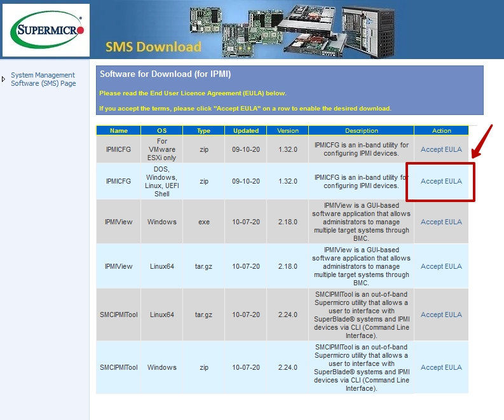Click version 1.32.0 in VMware ESXi row

[x=288, y=149]
